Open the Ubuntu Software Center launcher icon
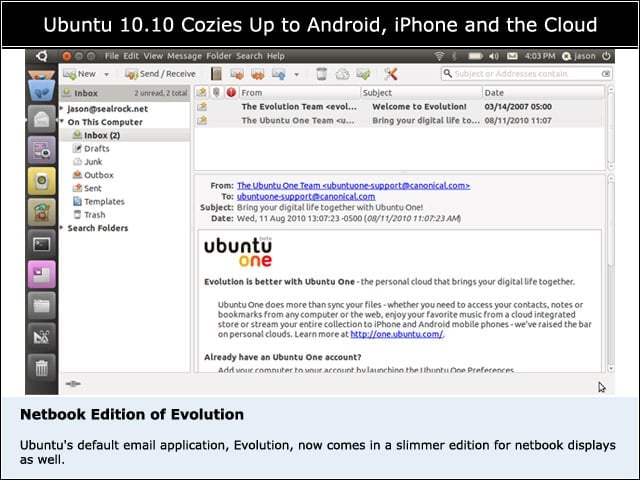 41,212
